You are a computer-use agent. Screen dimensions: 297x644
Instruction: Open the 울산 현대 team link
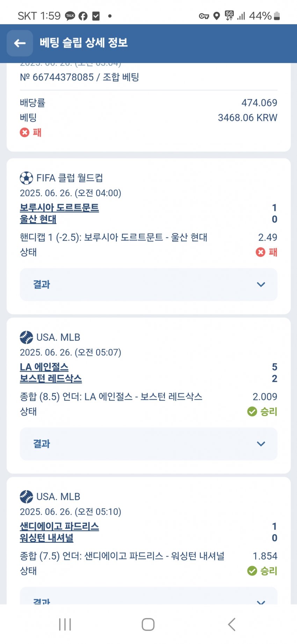(38, 219)
